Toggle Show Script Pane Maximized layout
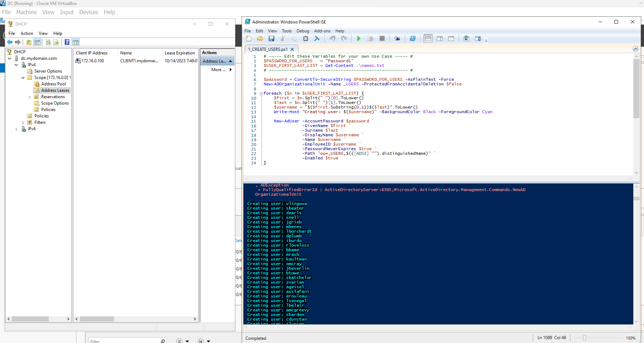Image resolution: width=644 pixels, height=343 pixels. (451, 39)
